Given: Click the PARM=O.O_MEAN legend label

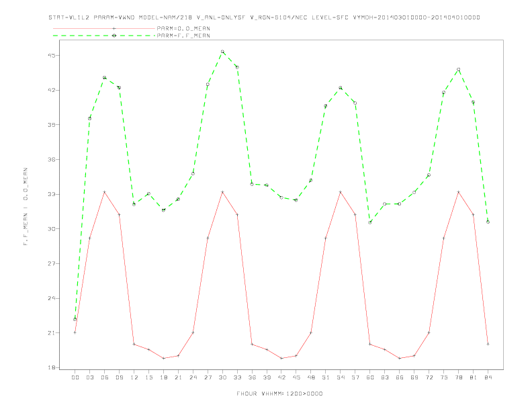Looking at the screenshot, I should click(x=183, y=28).
